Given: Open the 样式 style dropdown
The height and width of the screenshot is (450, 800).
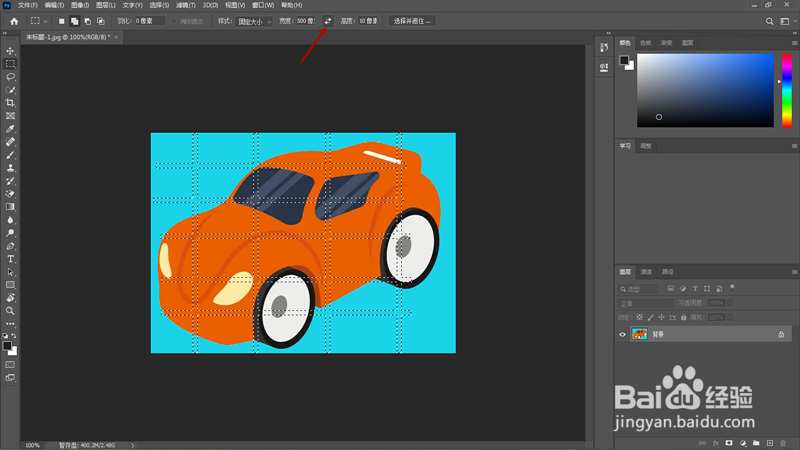Looking at the screenshot, I should 256,20.
